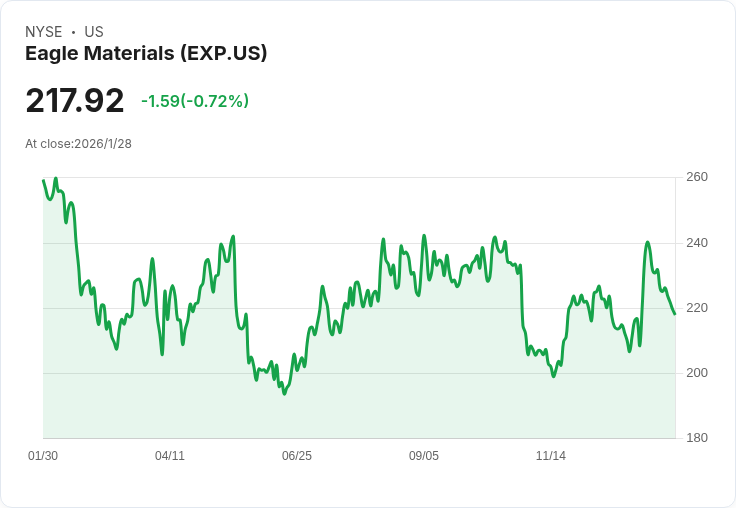Screen dimensions: 736x508
Task: Click the chart line's lowest point near 06/25
Action: (284, 393)
